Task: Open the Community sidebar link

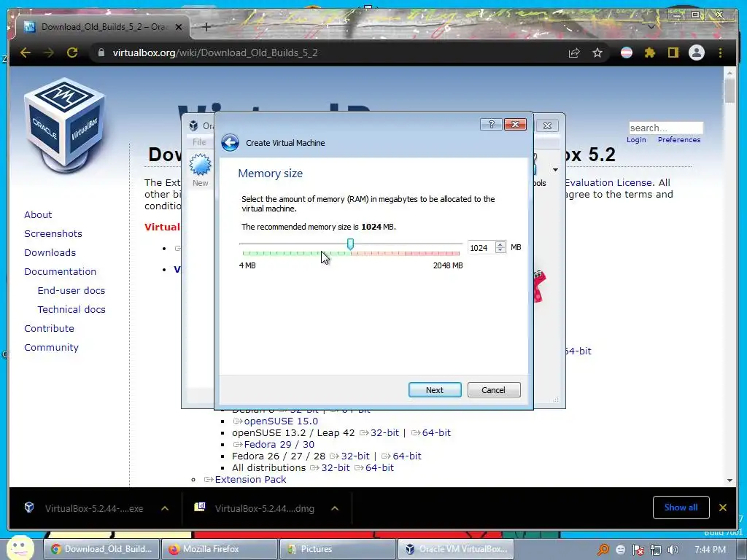Action: 52,348
